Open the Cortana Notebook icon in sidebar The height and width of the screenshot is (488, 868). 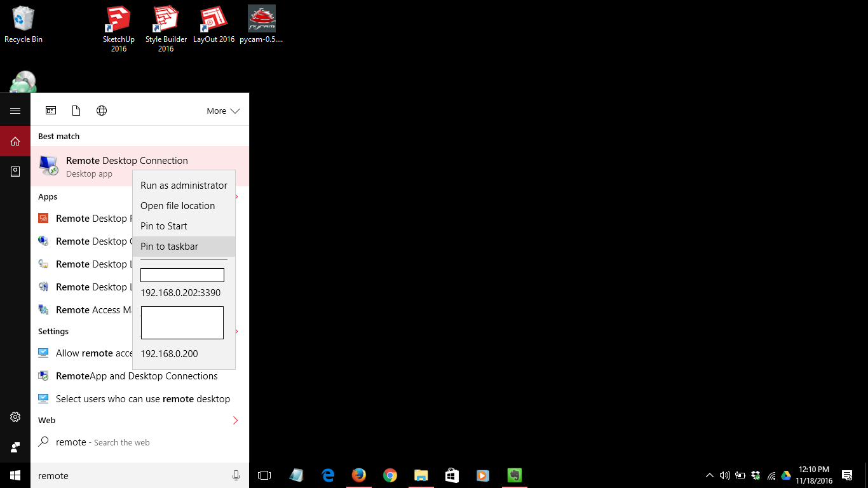click(x=15, y=172)
